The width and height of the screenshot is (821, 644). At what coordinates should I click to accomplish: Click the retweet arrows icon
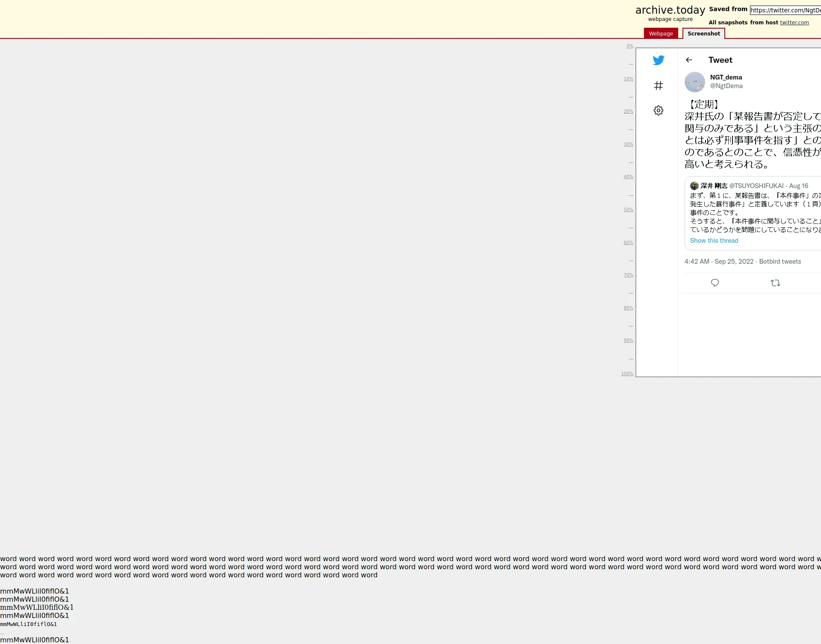(775, 283)
